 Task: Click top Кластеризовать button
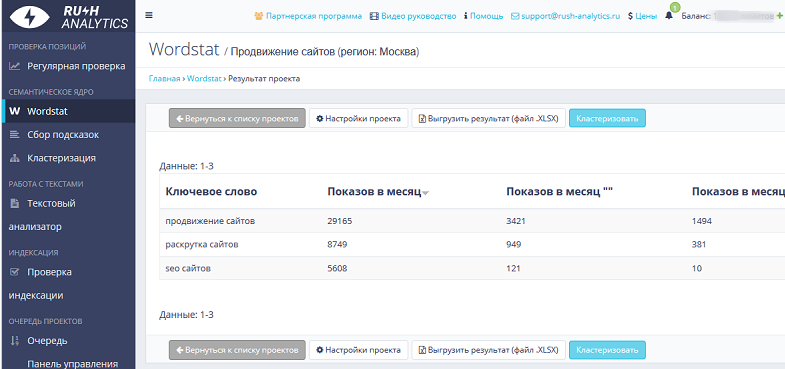point(607,119)
